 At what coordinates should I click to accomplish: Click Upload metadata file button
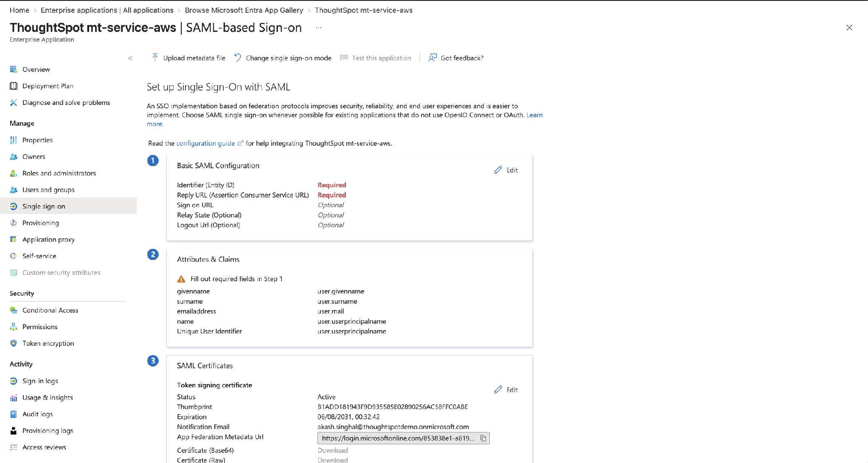click(x=188, y=58)
